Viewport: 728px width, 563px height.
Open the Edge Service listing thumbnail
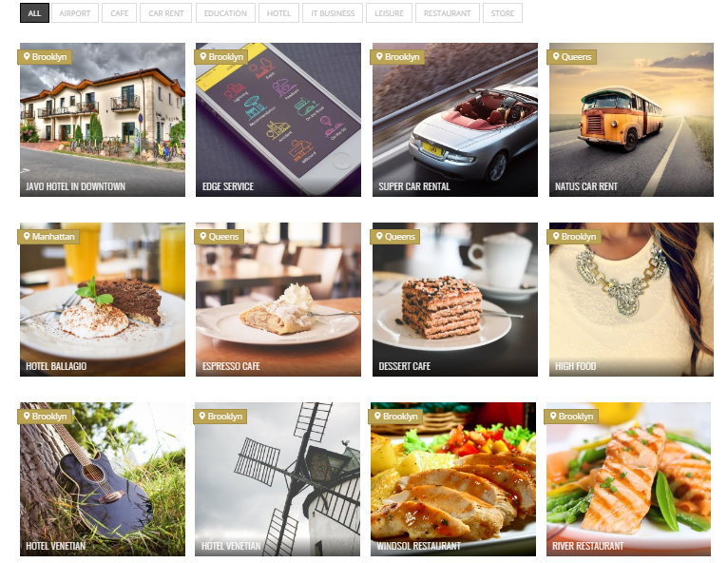pyautogui.click(x=278, y=120)
